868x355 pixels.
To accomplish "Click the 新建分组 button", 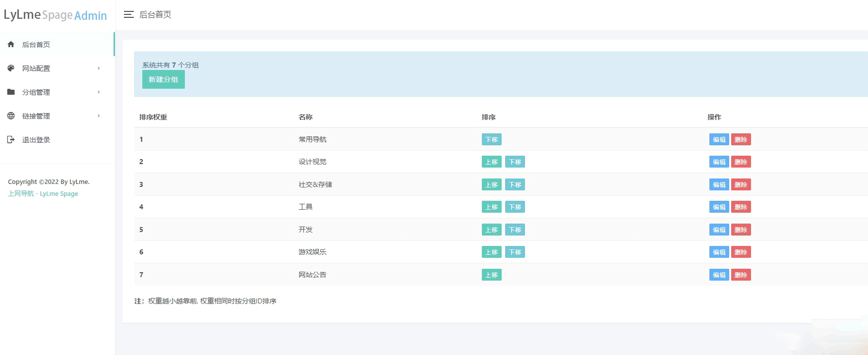I will [x=164, y=79].
